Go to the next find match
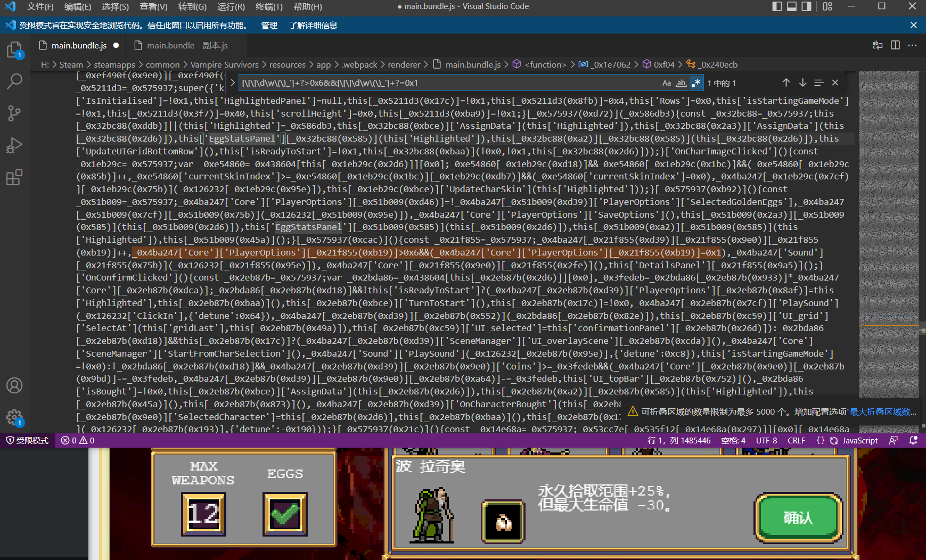926x560 pixels. point(802,83)
